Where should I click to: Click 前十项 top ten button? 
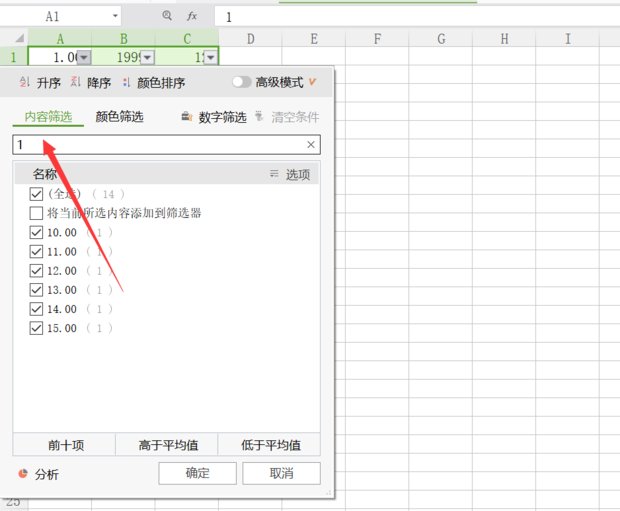click(64, 445)
